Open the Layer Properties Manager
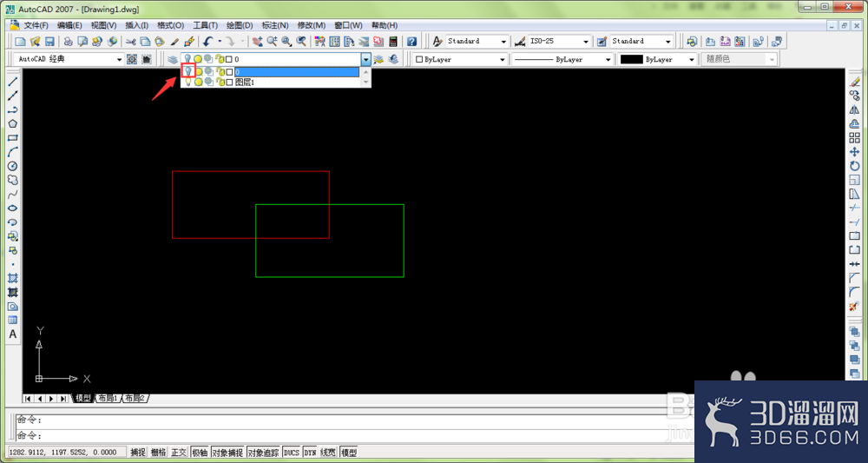 pyautogui.click(x=173, y=59)
